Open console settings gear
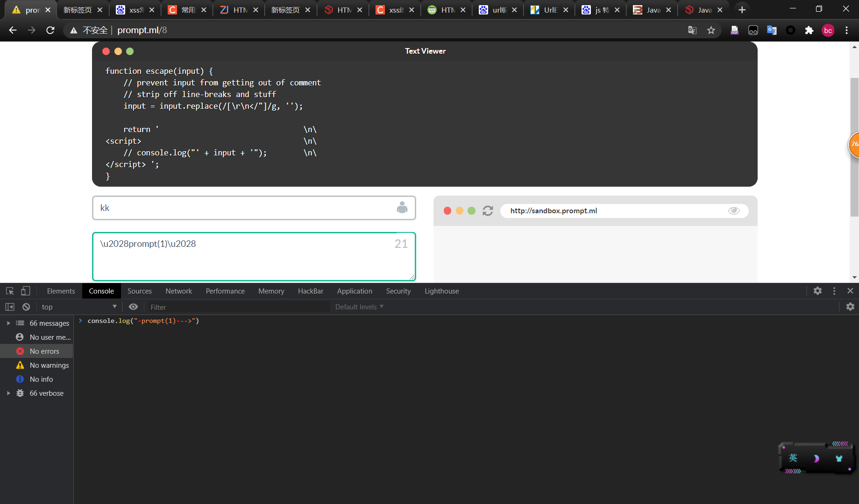This screenshot has width=859, height=504. (x=850, y=307)
